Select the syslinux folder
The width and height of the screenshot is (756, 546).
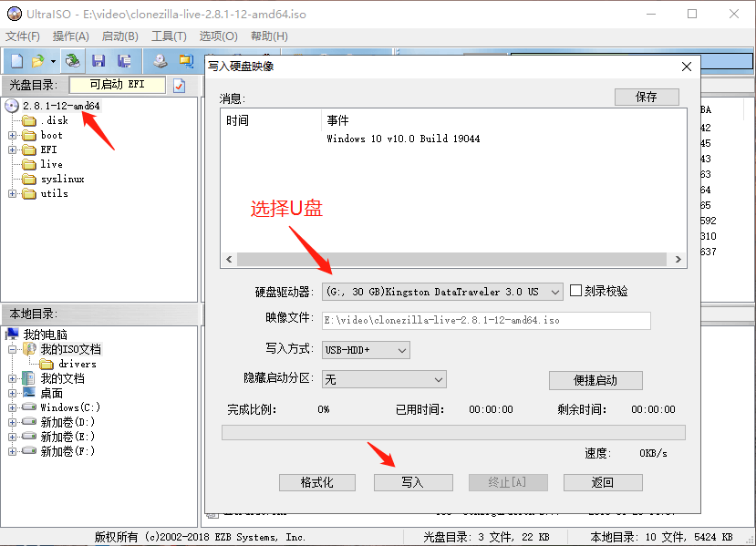tap(62, 179)
